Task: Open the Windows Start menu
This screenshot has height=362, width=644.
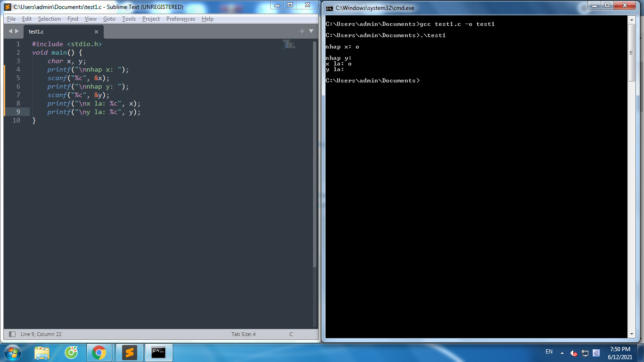Action: pyautogui.click(x=12, y=353)
